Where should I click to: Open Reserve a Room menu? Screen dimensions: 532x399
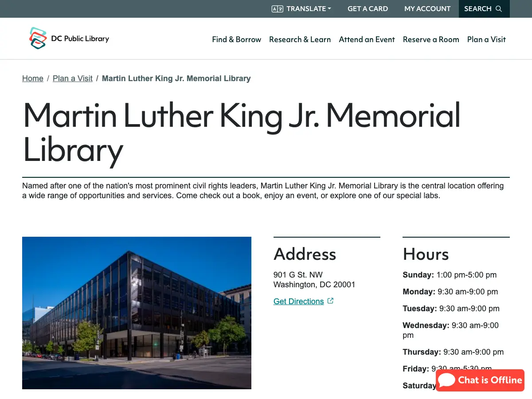431,39
